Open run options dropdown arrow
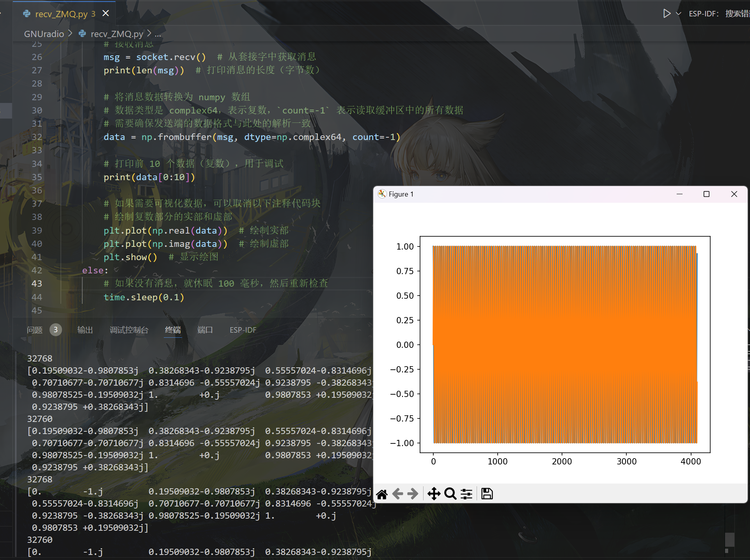Viewport: 750px width, 560px height. click(679, 14)
